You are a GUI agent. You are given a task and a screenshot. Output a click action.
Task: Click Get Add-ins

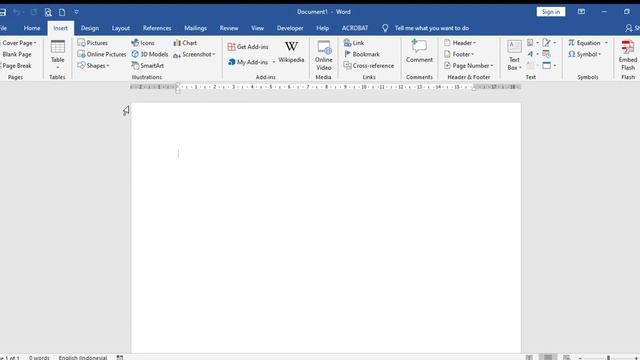pyautogui.click(x=248, y=47)
